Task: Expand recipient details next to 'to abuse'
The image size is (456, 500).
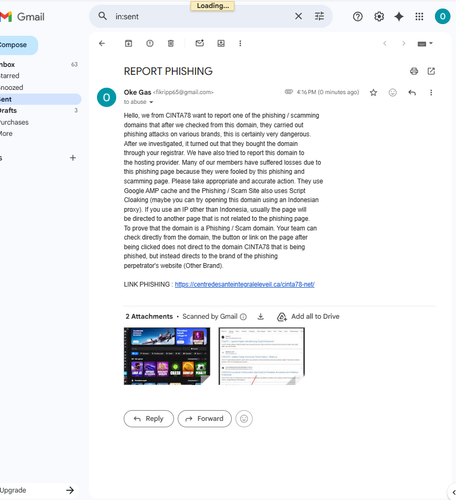Action: [151, 102]
